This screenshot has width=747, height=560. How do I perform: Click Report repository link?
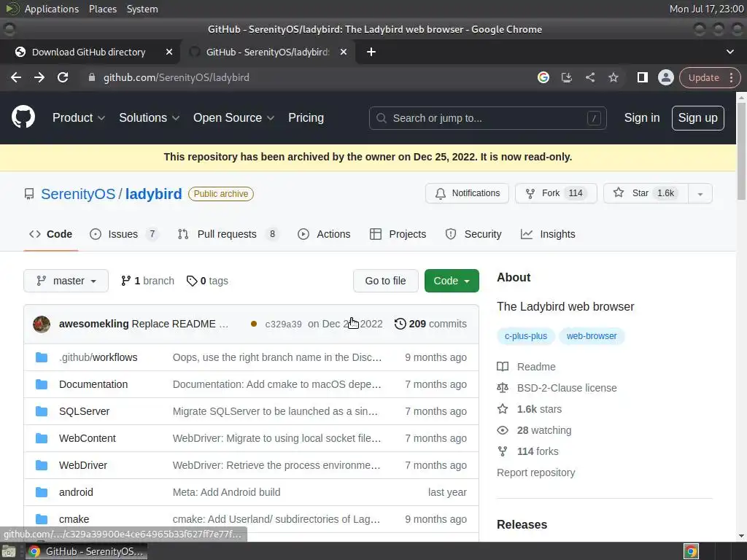(x=535, y=472)
